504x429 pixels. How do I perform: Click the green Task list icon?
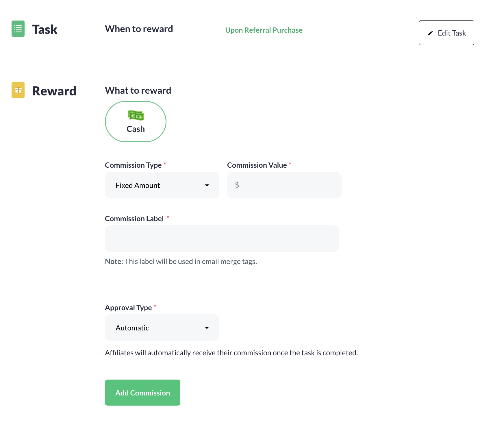pyautogui.click(x=18, y=29)
